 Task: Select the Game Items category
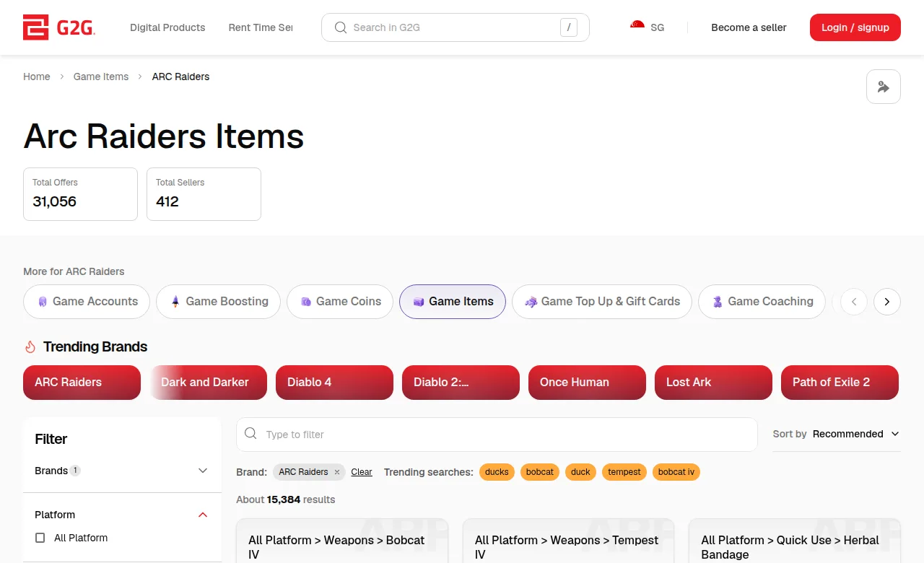point(453,302)
